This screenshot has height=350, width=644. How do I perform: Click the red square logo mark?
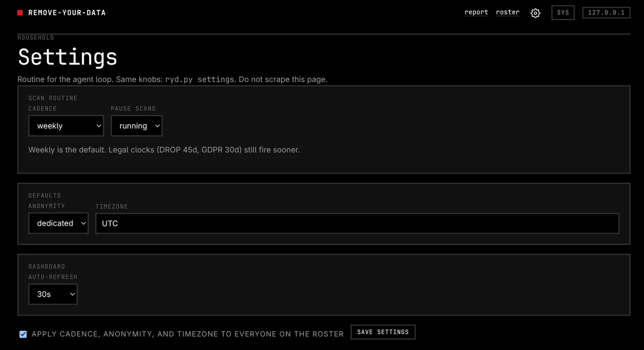(20, 13)
